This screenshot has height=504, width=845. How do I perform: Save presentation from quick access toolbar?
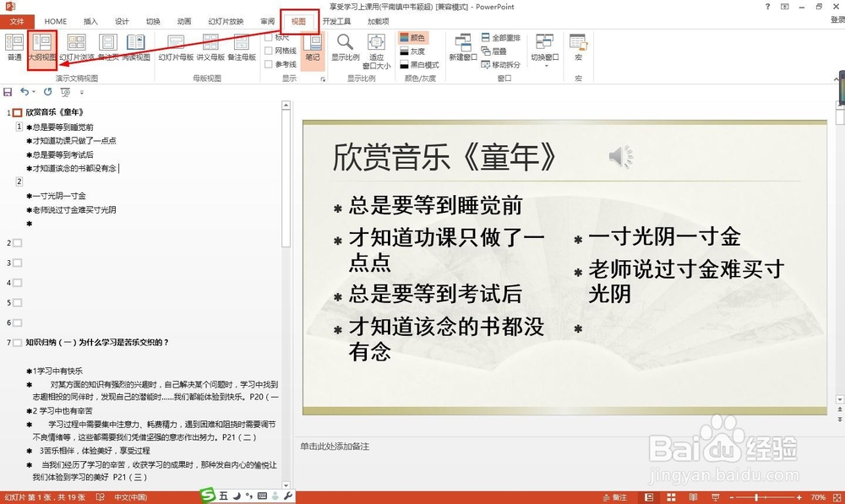tap(8, 92)
